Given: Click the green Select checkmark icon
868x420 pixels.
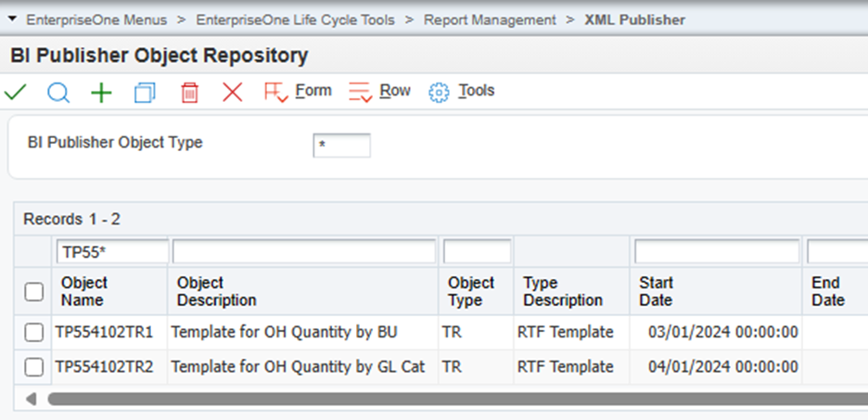Looking at the screenshot, I should [15, 92].
